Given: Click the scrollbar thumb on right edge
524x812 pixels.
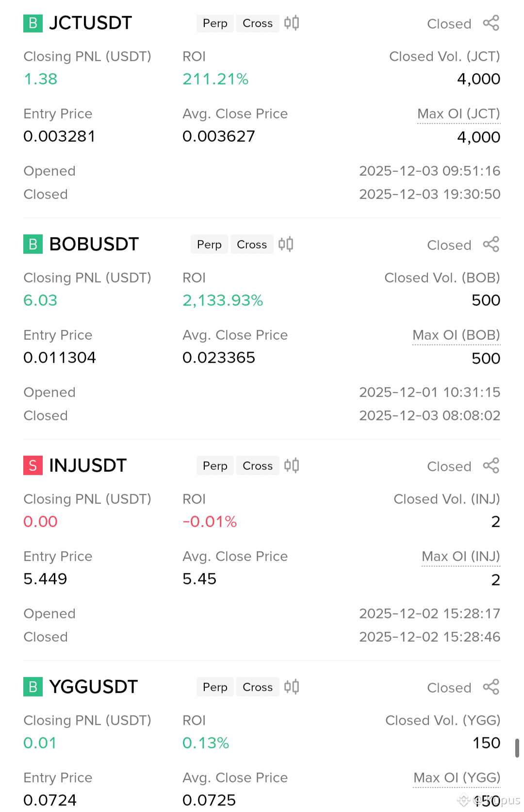Looking at the screenshot, I should click(x=517, y=748).
